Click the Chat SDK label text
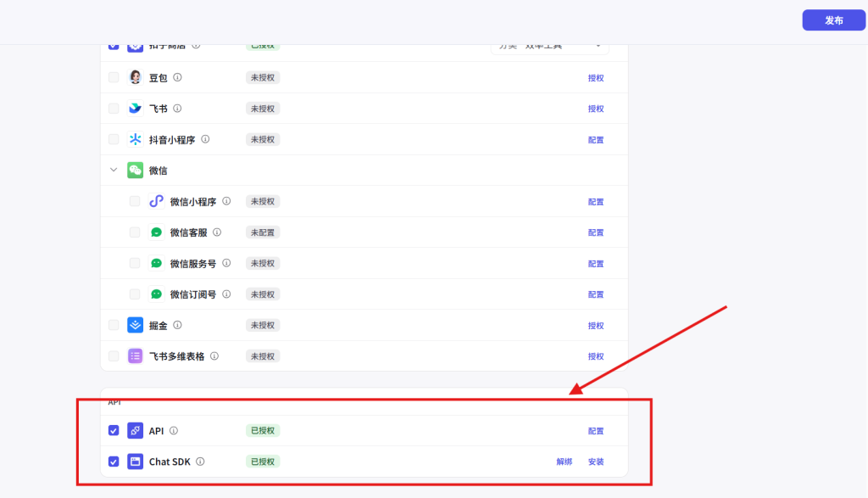868x498 pixels. pos(170,462)
